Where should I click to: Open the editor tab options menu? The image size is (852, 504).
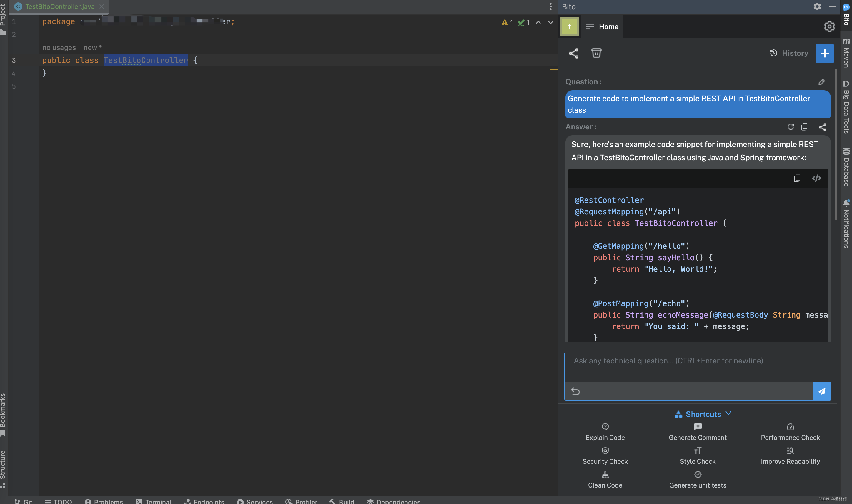tap(550, 6)
